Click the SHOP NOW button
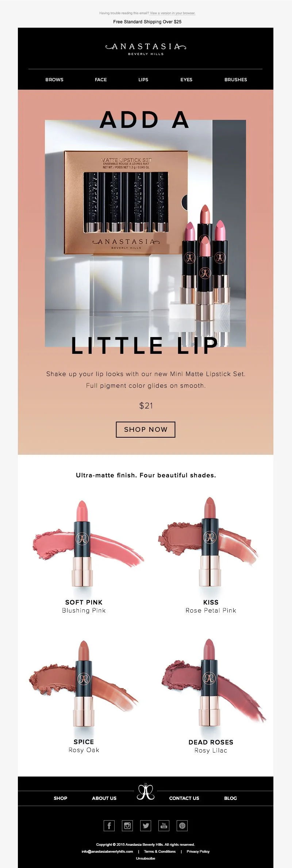Viewport: 292px width, 868px height. [x=146, y=429]
